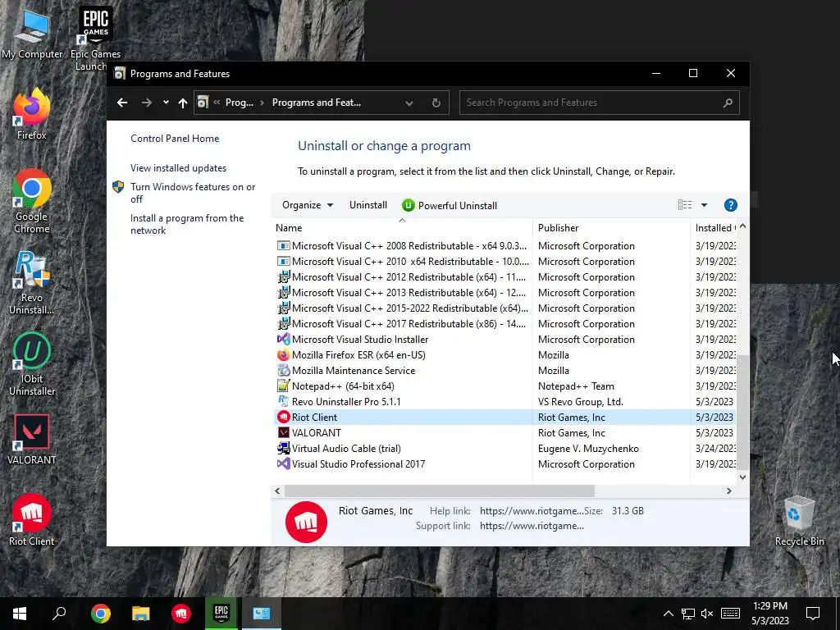Open the touch keyboard tray icon
The width and height of the screenshot is (840, 630).
click(730, 614)
